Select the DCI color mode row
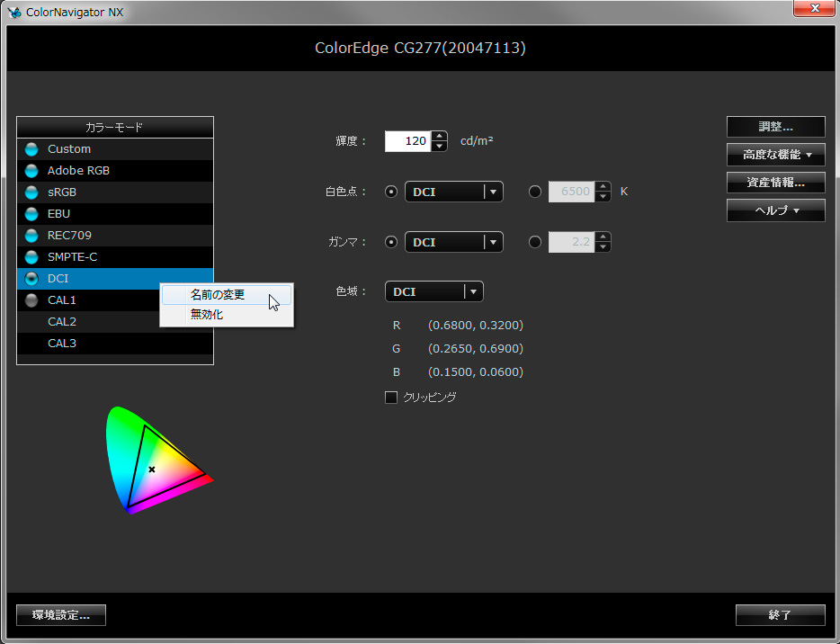 (x=115, y=279)
